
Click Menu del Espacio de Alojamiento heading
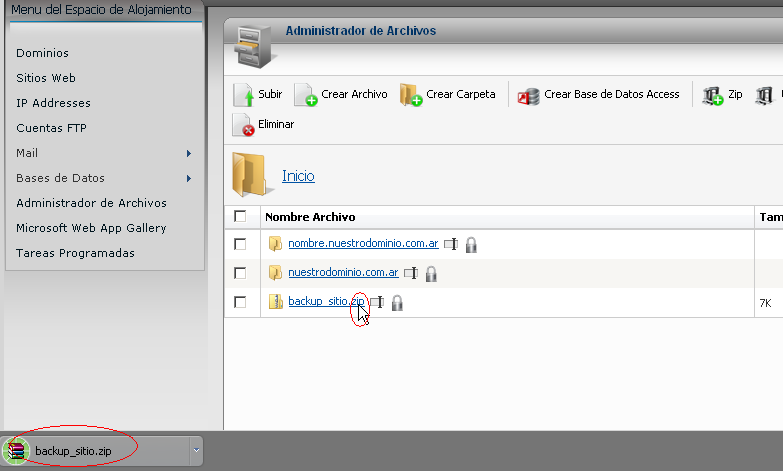101,9
